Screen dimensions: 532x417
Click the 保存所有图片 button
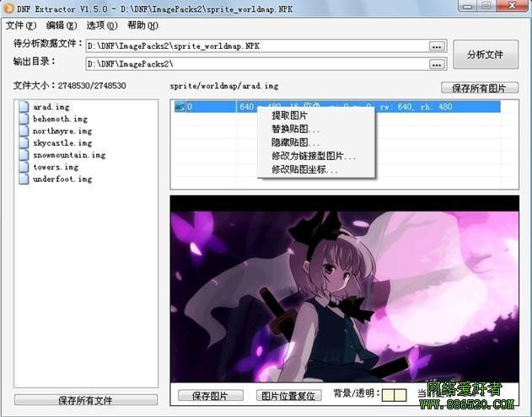[480, 88]
